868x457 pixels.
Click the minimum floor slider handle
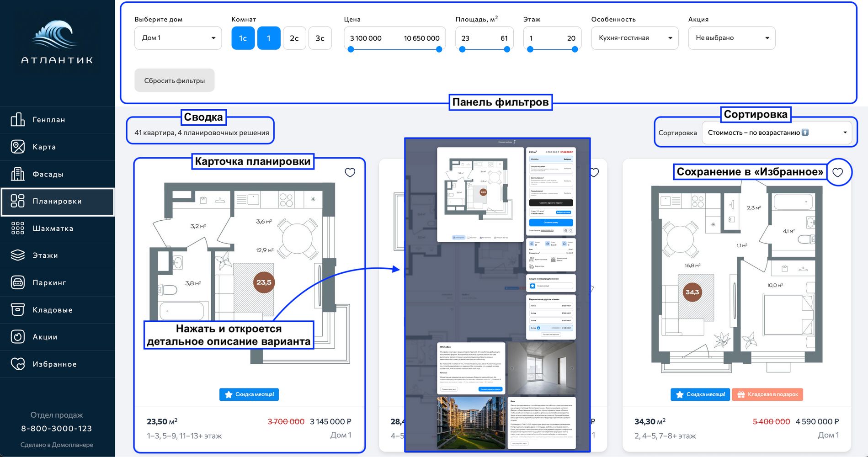(x=530, y=49)
